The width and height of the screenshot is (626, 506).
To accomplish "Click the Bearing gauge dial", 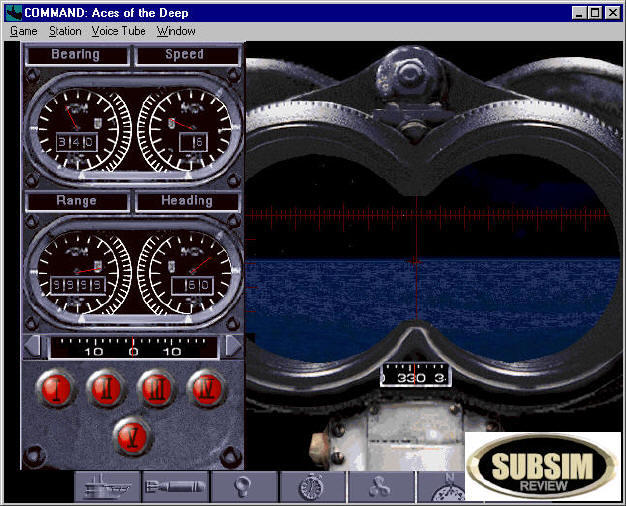I will point(77,131).
